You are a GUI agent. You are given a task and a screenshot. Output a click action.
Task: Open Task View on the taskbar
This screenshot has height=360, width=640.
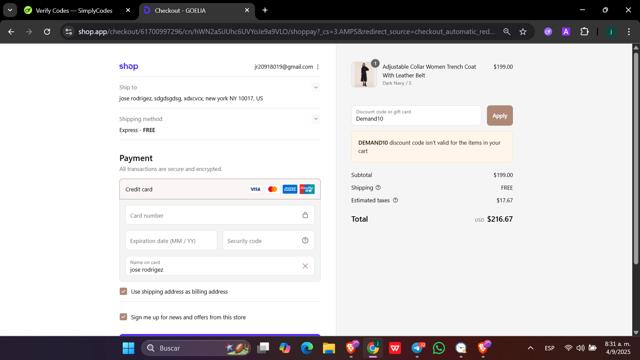(x=263, y=348)
